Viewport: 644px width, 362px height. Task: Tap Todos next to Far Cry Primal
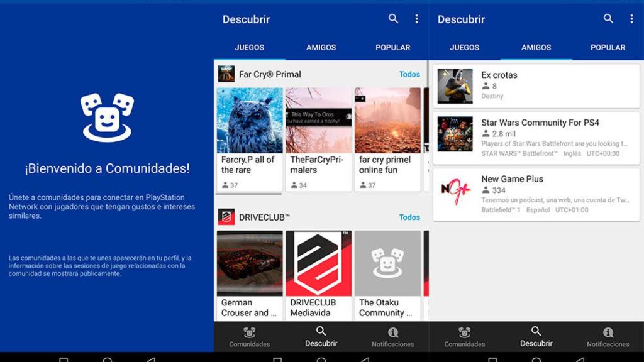409,74
